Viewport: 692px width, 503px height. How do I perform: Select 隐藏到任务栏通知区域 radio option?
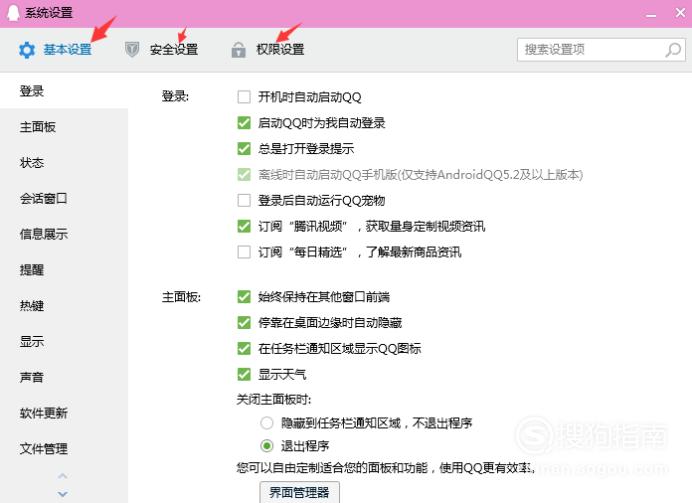coord(267,423)
